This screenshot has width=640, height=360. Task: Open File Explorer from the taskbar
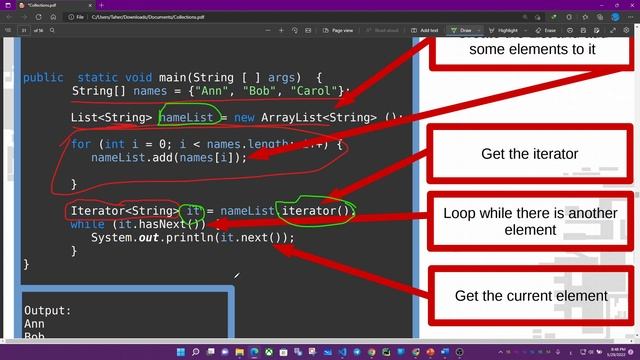tap(240, 352)
